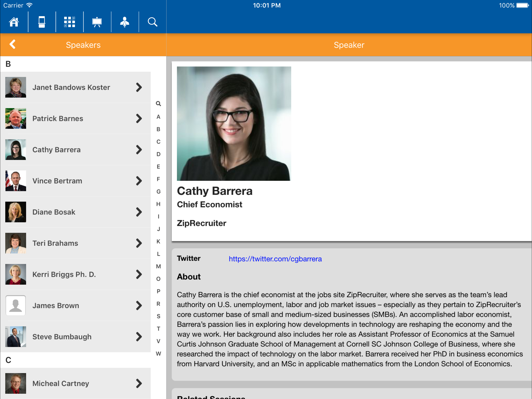Expand Cathy Barrera row chevron
This screenshot has height=399, width=532.
139,150
